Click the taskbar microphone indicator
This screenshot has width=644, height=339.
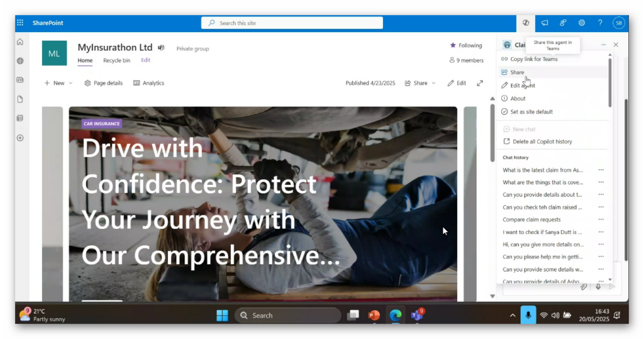(x=528, y=315)
